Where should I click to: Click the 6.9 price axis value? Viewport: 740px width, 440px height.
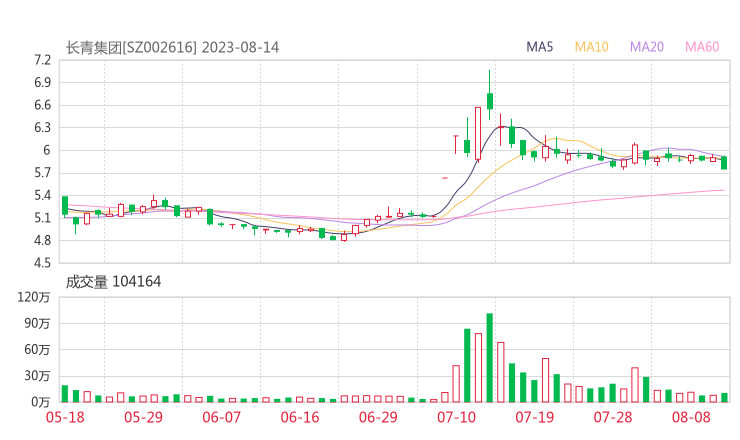[42, 83]
